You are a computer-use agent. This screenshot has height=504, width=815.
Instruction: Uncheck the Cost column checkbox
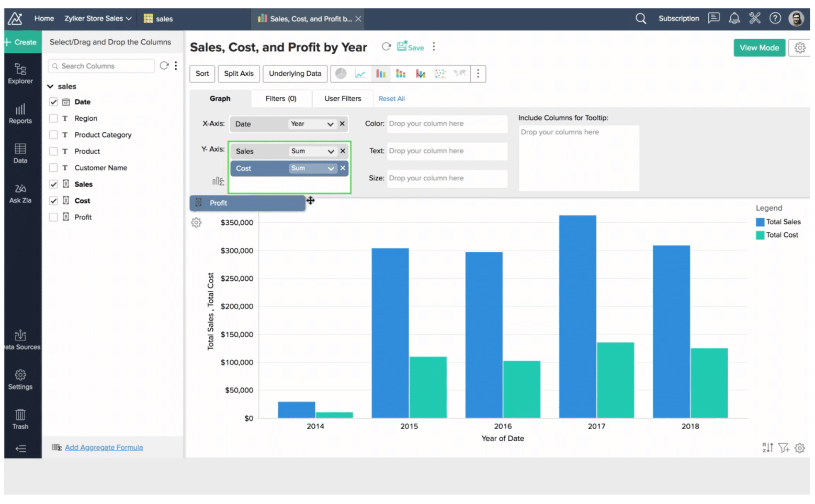click(53, 201)
